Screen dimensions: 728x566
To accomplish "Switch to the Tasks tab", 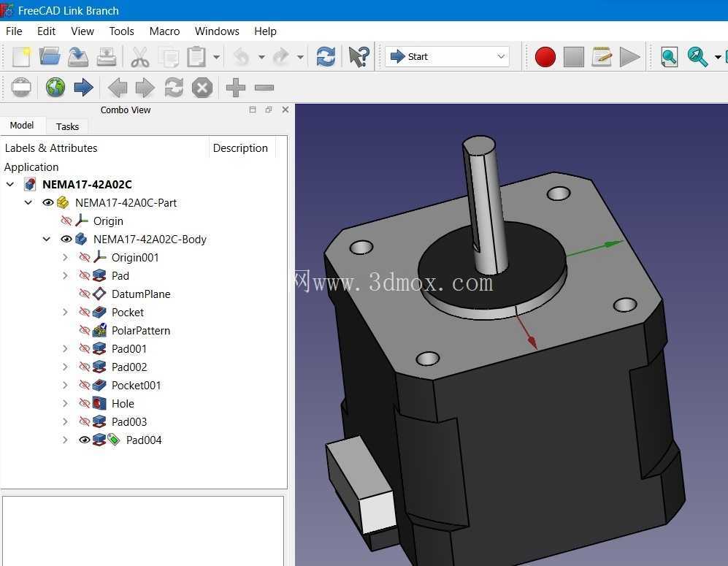I will pos(67,126).
